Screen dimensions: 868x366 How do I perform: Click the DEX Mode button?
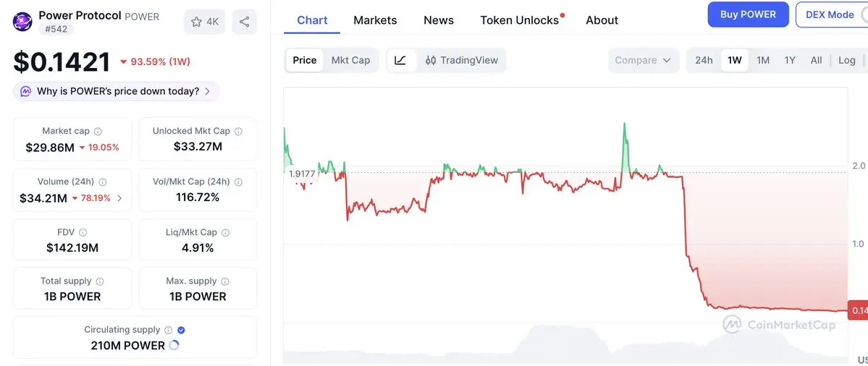[830, 14]
